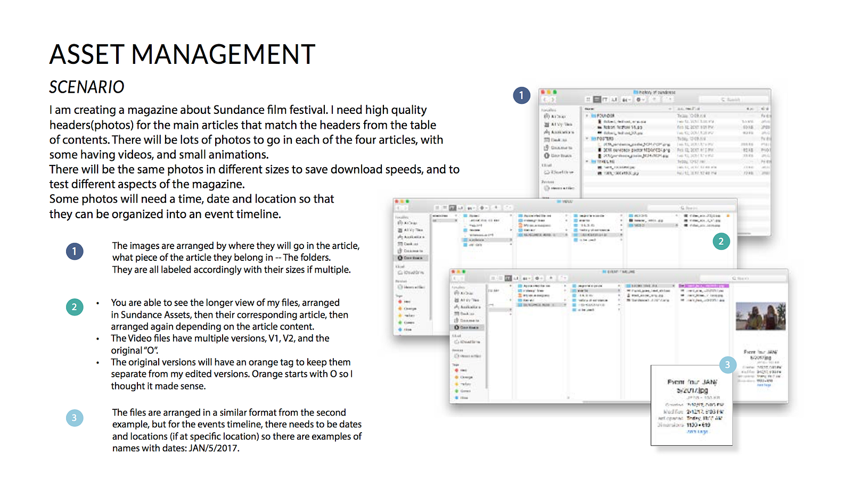Collapse the POSTERS folder disclosure triangle

click(587, 138)
